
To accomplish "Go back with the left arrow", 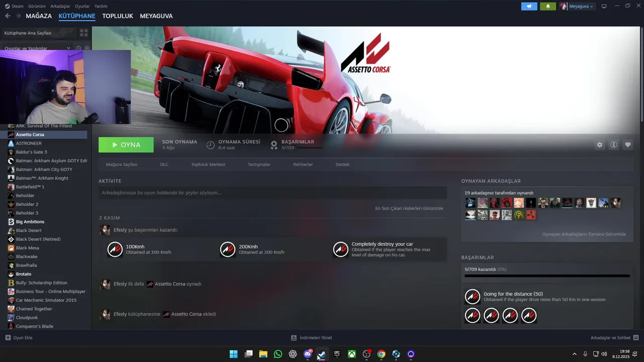I will pyautogui.click(x=8, y=16).
